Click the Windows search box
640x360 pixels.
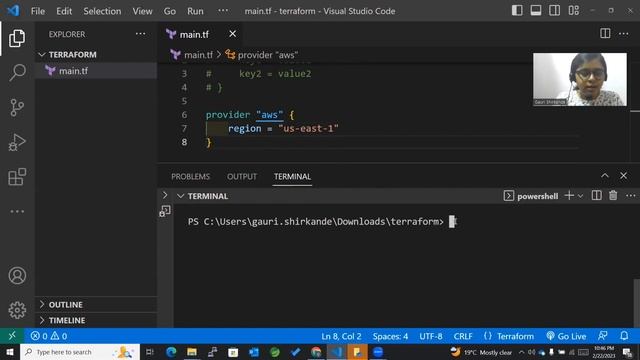[x=80, y=352]
